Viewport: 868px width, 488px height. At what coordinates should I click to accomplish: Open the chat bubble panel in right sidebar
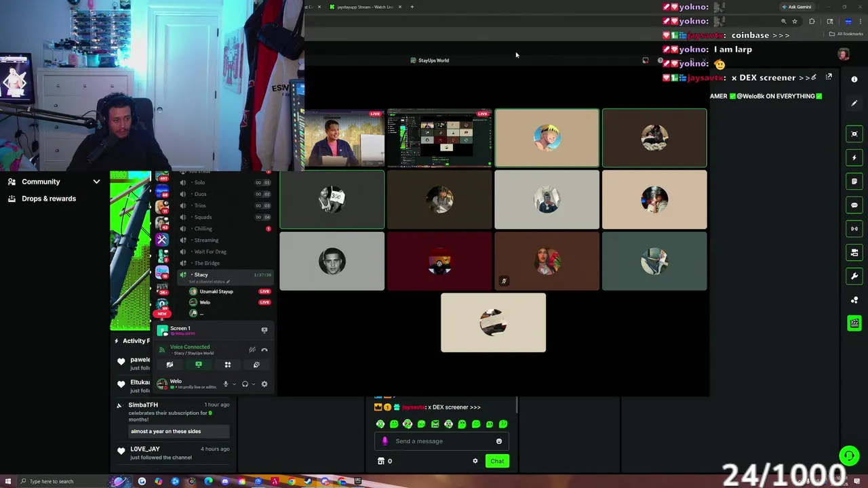coord(854,205)
